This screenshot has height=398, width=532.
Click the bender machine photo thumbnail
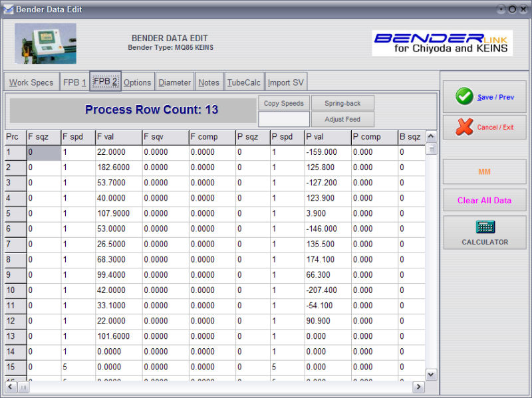45,43
